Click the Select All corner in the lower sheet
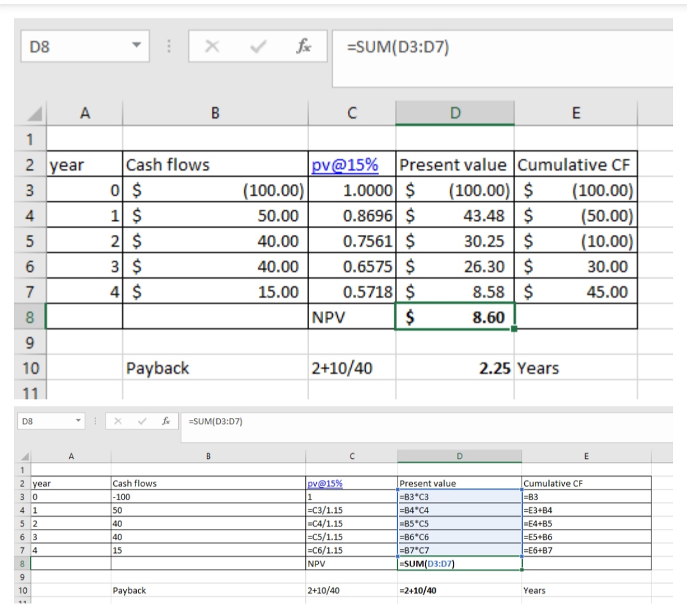 tap(25, 456)
